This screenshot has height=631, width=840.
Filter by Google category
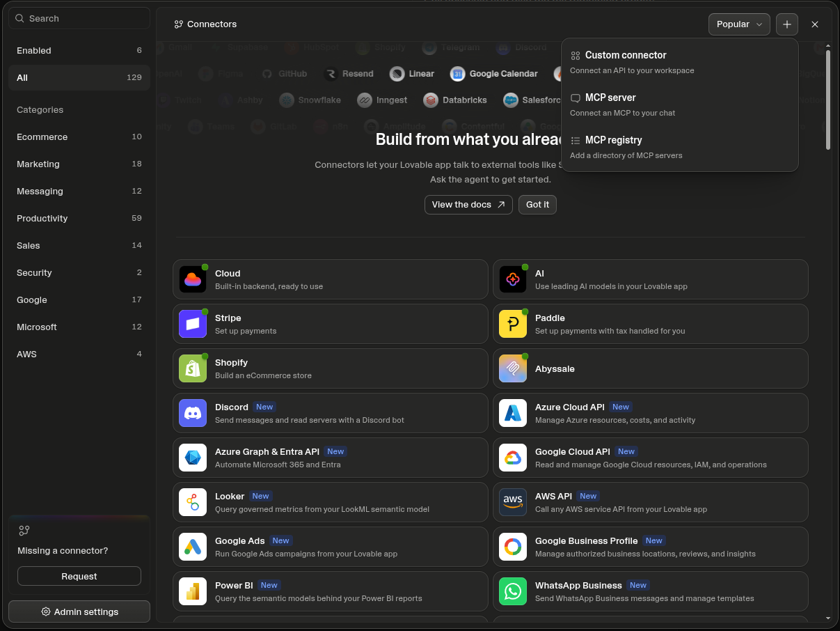coord(79,299)
